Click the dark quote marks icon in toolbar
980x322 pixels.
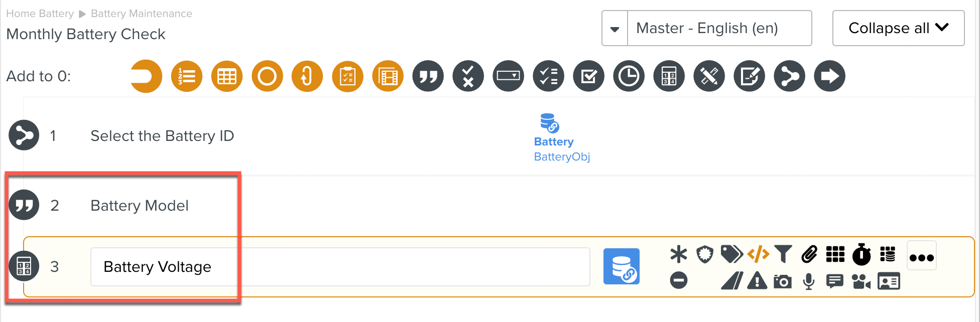pyautogui.click(x=428, y=76)
